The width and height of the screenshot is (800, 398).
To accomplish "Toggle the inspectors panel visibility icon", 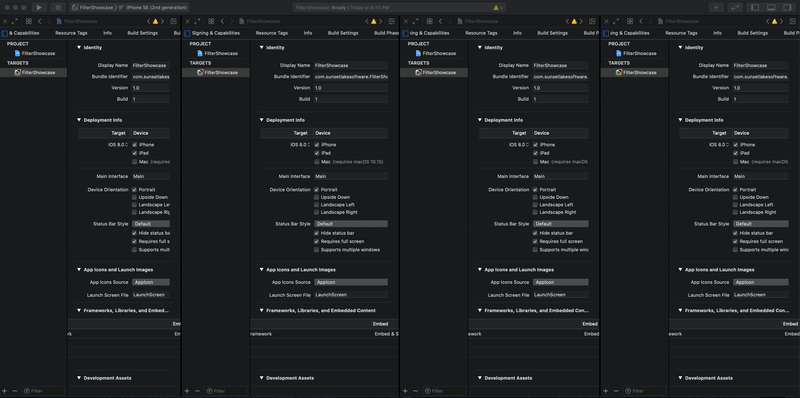I will (786, 8).
